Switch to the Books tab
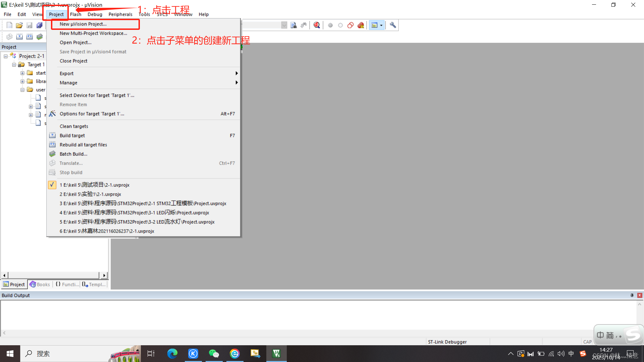Screen dimensions: 644x362 pyautogui.click(x=40, y=284)
